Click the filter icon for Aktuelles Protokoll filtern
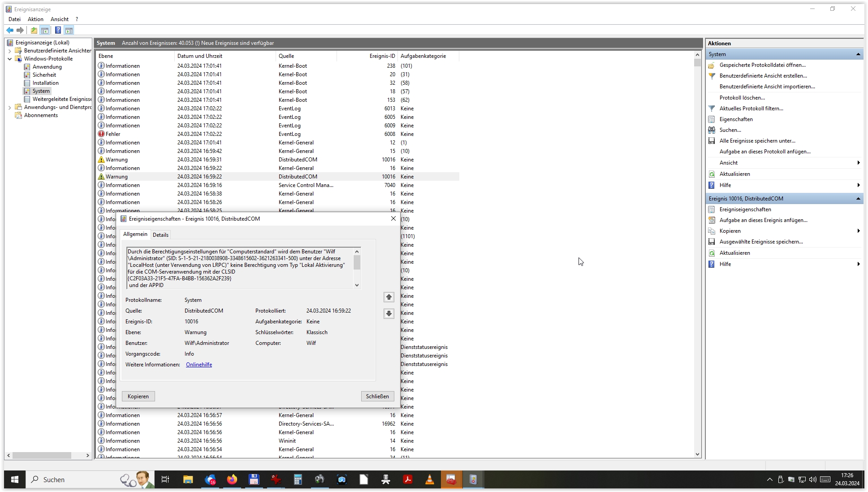 click(x=712, y=109)
